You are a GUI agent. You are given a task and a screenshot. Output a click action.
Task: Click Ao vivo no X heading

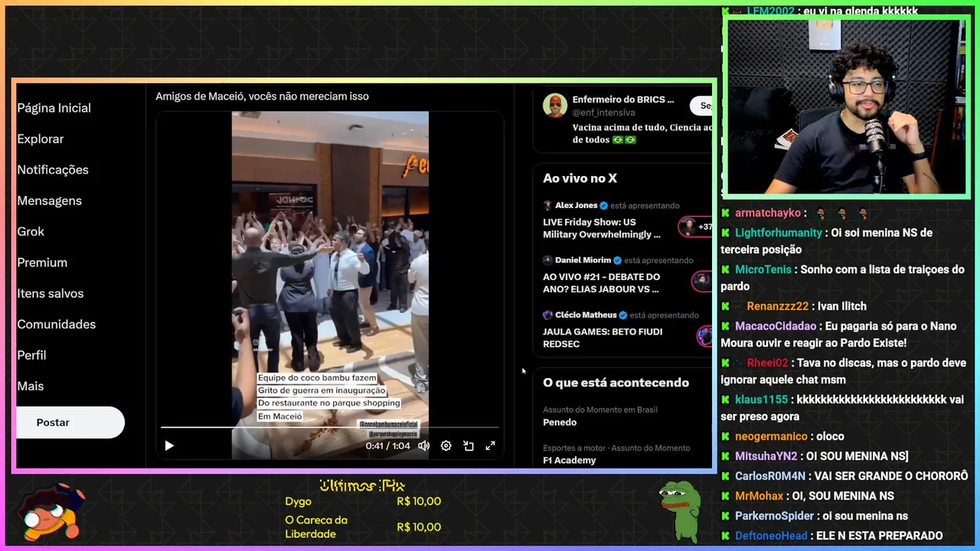tap(580, 178)
